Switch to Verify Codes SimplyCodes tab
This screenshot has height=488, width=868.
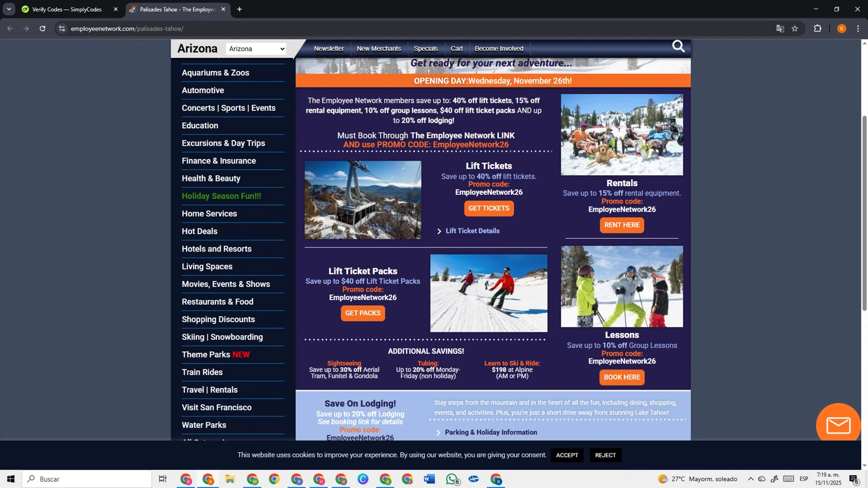67,9
